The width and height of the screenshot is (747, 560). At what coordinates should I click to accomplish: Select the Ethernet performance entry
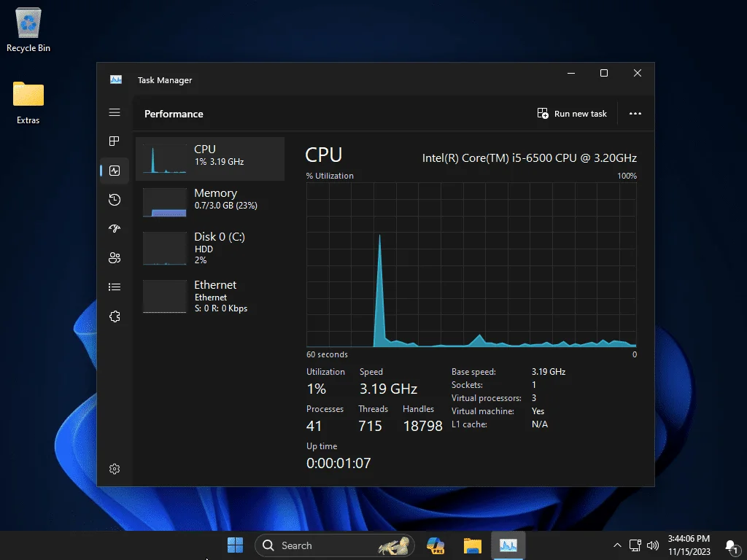tap(210, 297)
